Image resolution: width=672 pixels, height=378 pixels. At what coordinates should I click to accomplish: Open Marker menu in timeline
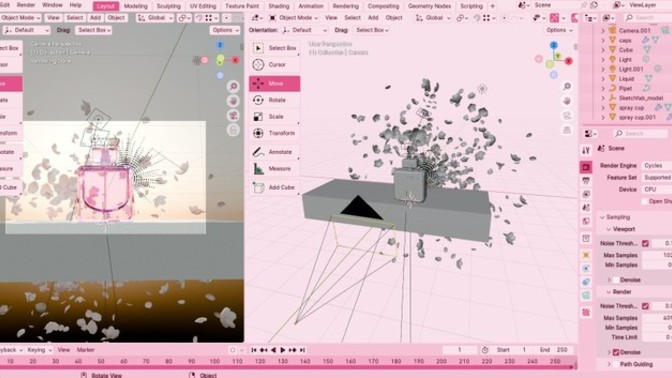click(x=85, y=350)
